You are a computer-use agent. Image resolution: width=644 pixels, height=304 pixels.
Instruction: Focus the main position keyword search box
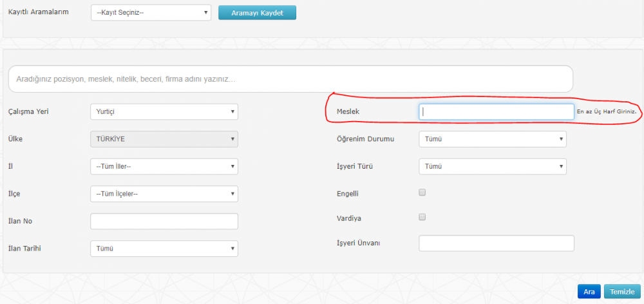pyautogui.click(x=290, y=79)
